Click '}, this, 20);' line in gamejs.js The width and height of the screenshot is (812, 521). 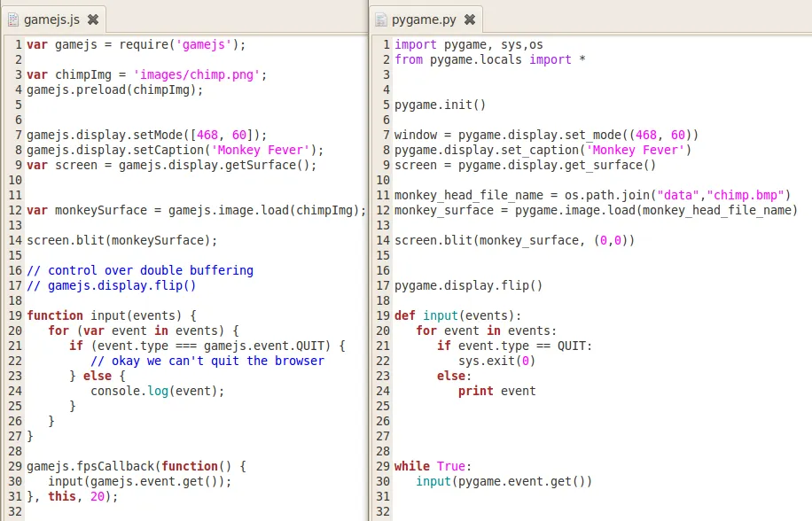tap(73, 496)
